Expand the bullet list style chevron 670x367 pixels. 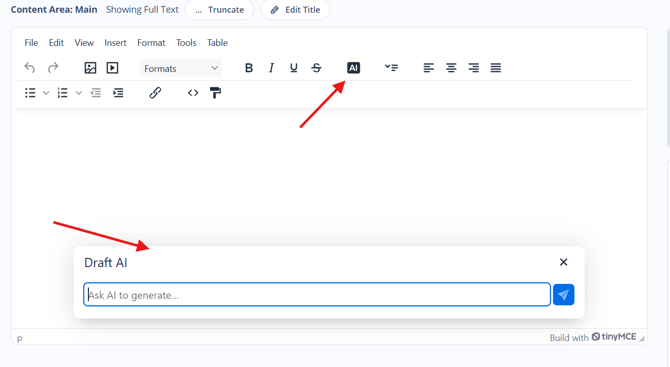[x=46, y=93]
